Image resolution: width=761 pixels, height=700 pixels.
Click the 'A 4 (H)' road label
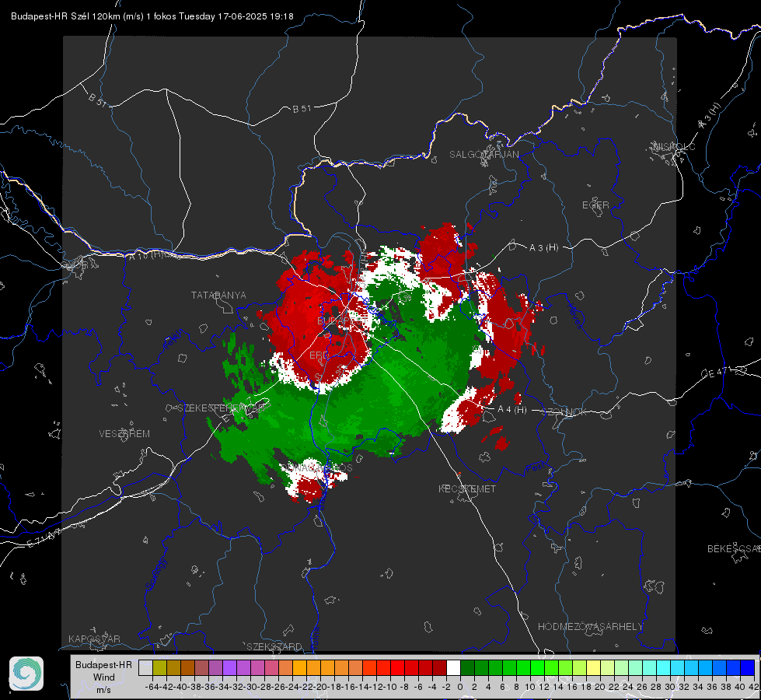[x=512, y=410]
